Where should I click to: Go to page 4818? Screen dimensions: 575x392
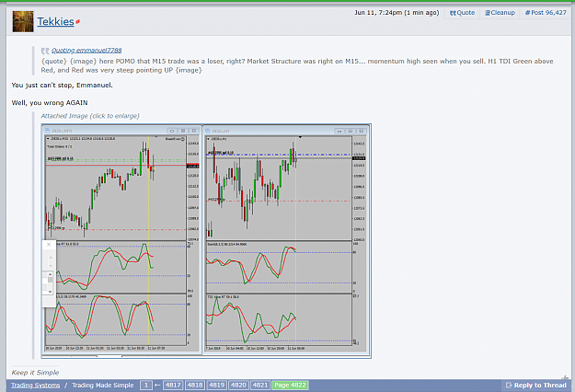tap(195, 385)
